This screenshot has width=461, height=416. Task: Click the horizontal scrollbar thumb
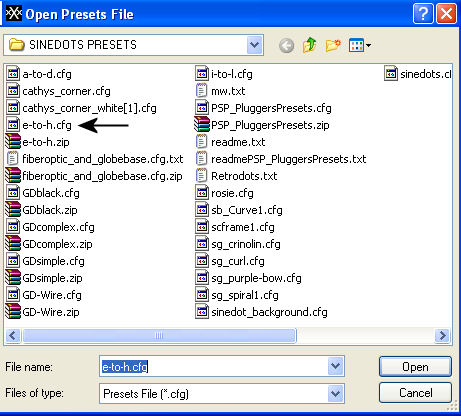(159, 335)
